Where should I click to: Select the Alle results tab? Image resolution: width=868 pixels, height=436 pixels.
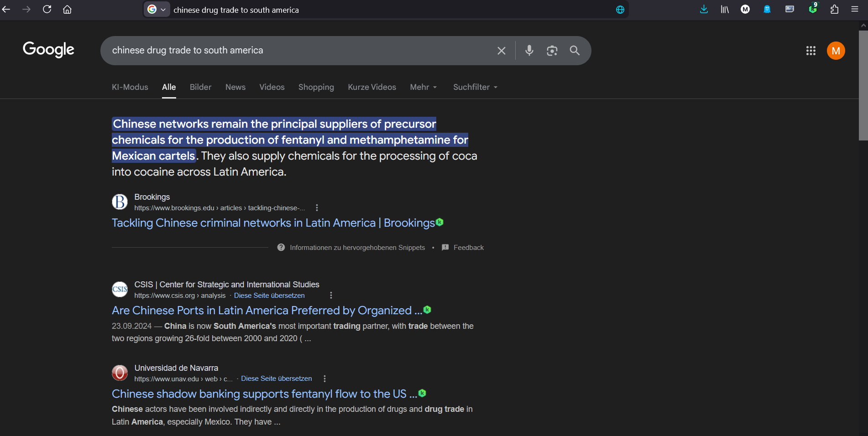pos(169,87)
